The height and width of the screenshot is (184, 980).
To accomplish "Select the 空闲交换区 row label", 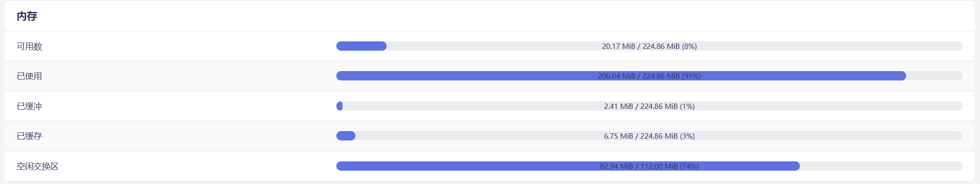I will [37, 166].
